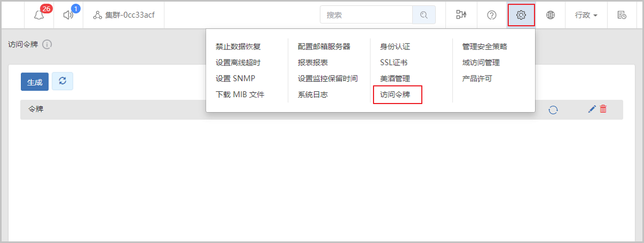Open the language globe icon
Viewport: 644px width, 243px height.
point(550,15)
